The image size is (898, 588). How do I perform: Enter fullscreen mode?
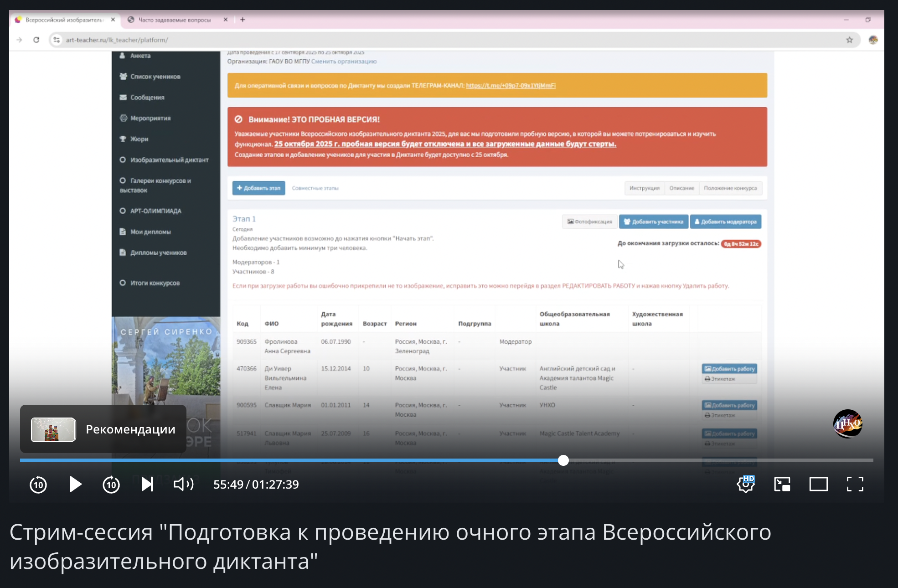coord(855,484)
